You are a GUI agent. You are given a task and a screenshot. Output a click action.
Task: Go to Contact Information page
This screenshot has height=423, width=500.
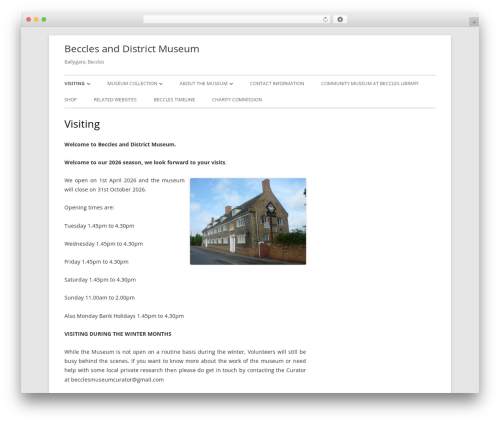[x=277, y=84]
